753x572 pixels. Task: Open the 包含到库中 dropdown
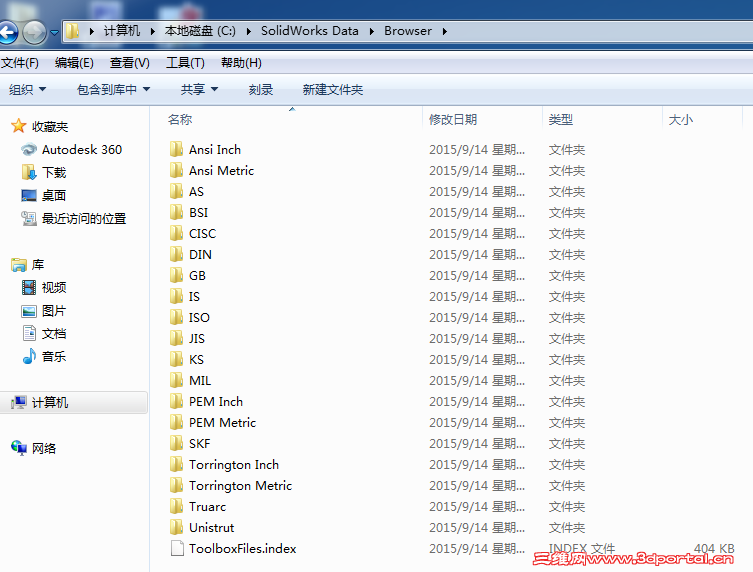pos(113,89)
